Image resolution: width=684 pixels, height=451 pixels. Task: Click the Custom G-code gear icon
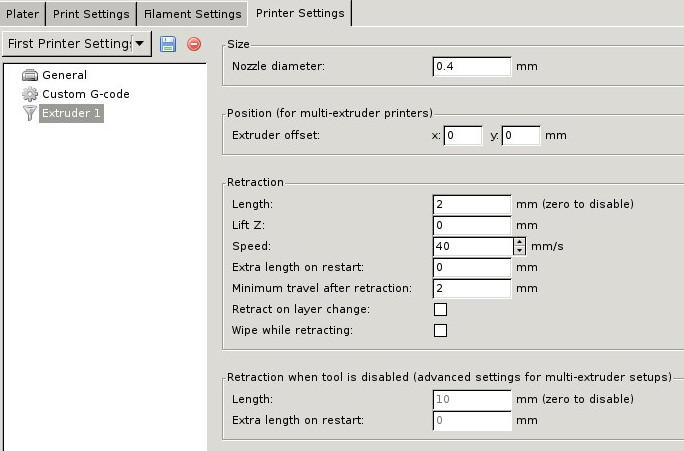tap(29, 94)
